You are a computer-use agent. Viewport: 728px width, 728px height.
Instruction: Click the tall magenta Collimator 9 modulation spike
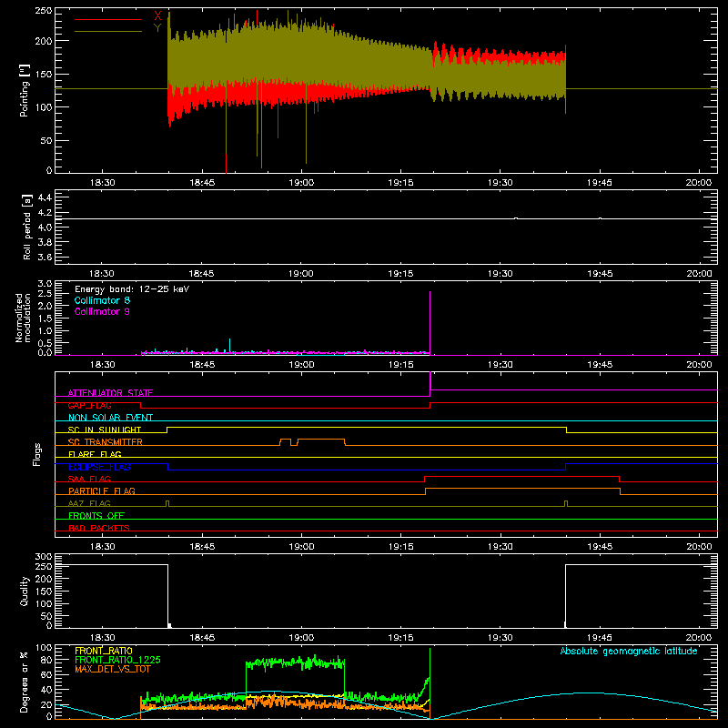click(x=430, y=323)
